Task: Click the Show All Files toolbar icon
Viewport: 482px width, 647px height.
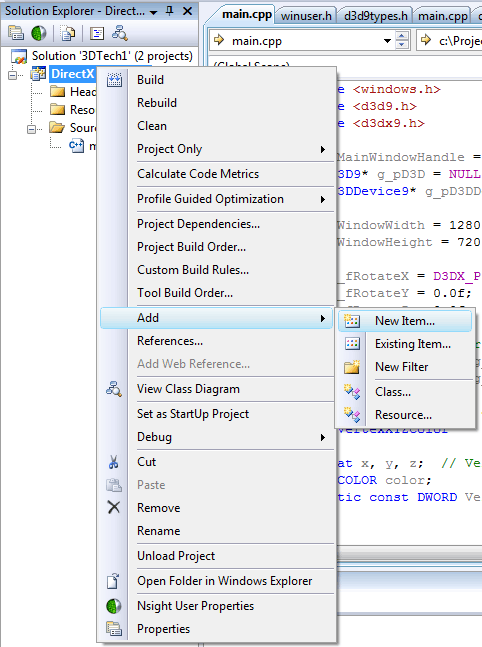Action: tap(67, 33)
